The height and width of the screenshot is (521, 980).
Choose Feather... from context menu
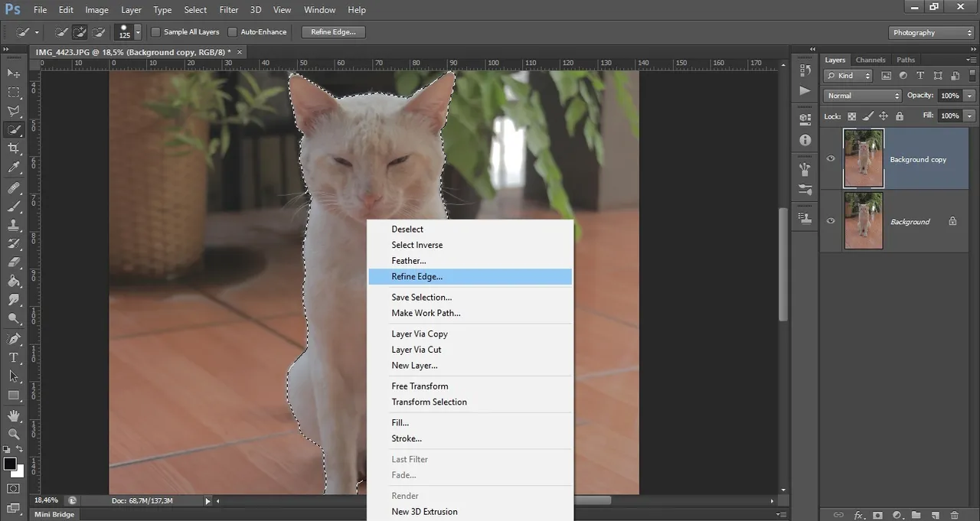470,261
